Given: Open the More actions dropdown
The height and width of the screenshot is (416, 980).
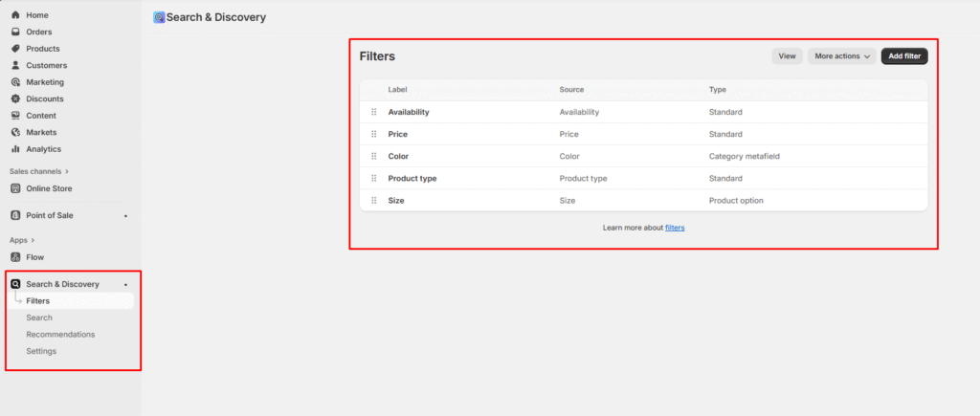Looking at the screenshot, I should (842, 56).
